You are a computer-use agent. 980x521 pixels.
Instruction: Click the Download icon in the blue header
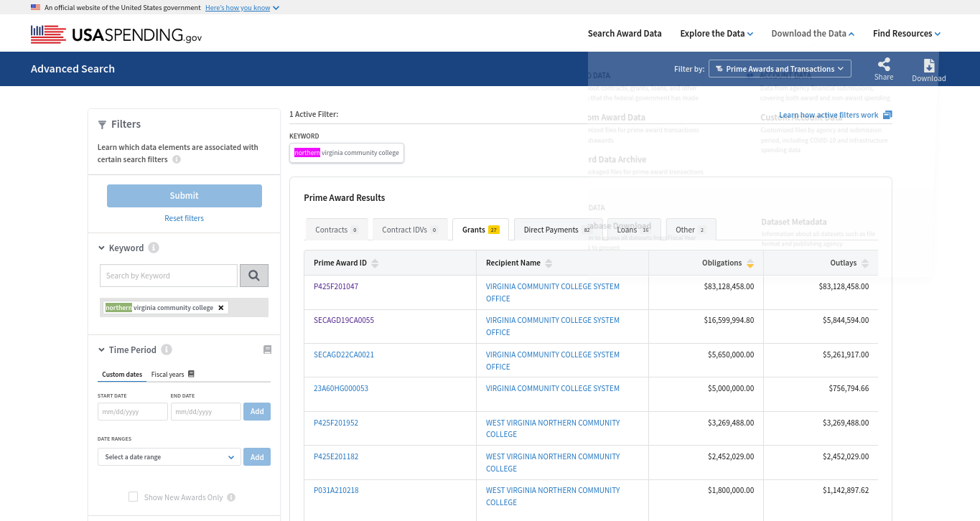pos(929,65)
